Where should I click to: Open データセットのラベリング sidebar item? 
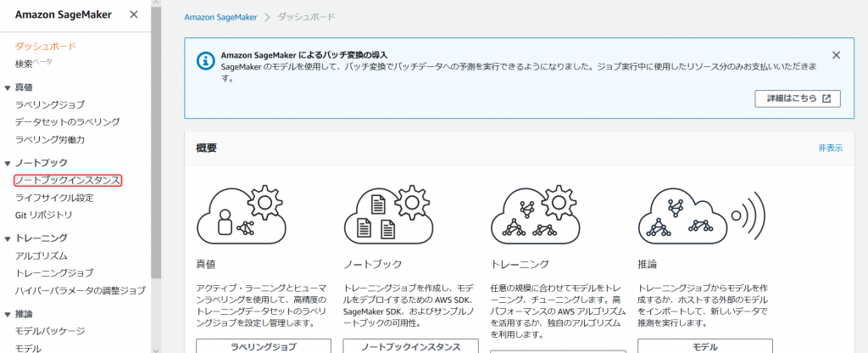[68, 121]
